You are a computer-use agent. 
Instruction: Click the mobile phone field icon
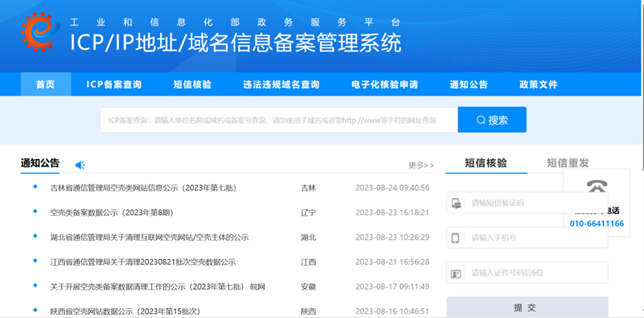[455, 237]
